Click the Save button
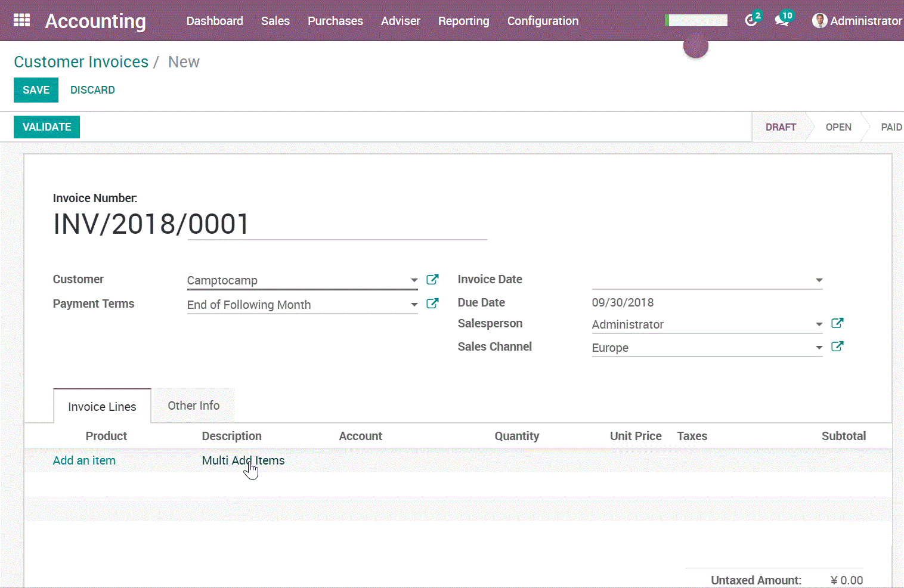Viewport: 904px width, 588px height. 36,90
